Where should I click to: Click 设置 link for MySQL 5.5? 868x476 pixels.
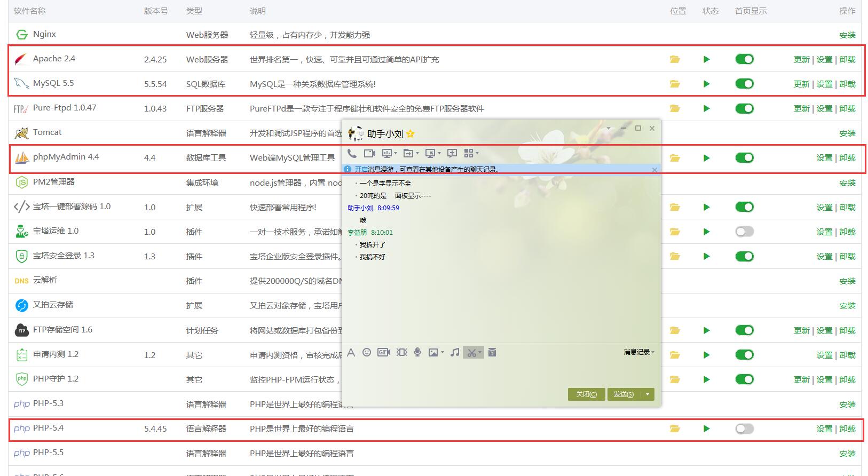click(x=824, y=84)
